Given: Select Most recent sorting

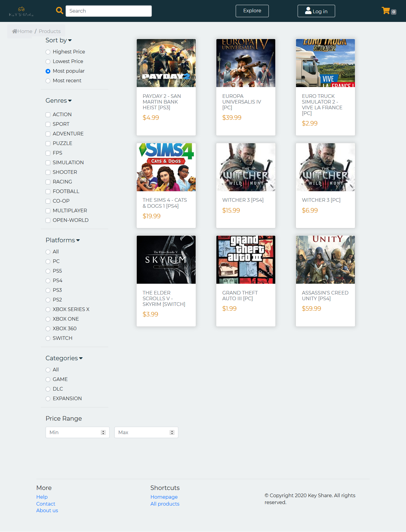Looking at the screenshot, I should click(x=48, y=81).
